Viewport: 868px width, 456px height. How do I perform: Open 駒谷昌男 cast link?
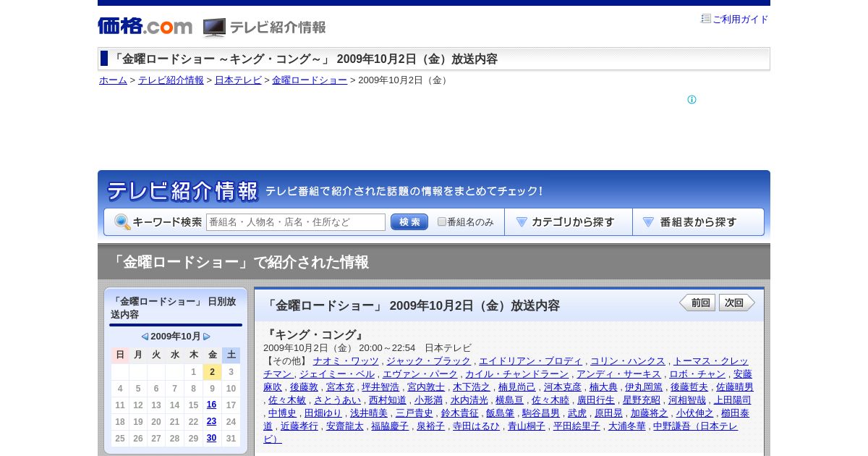tap(541, 413)
